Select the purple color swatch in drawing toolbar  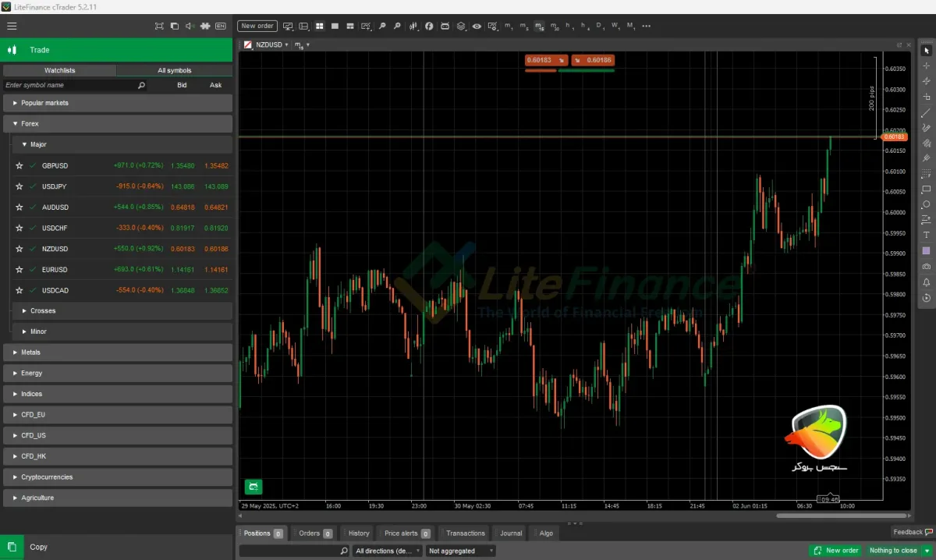[926, 250]
